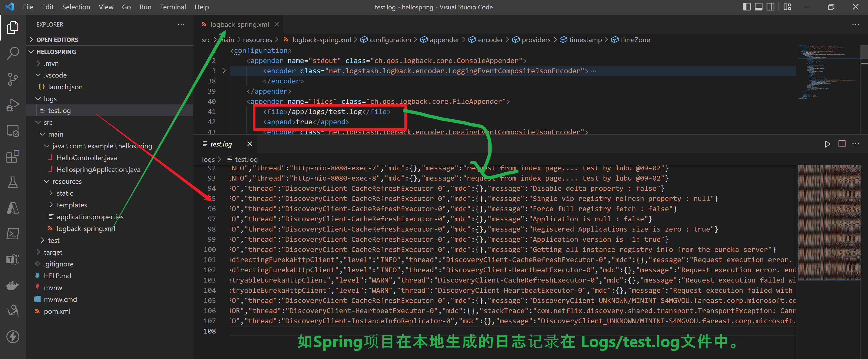Screen dimensions: 868x359
Task: Toggle the bottom panel layout
Action: (x=758, y=7)
